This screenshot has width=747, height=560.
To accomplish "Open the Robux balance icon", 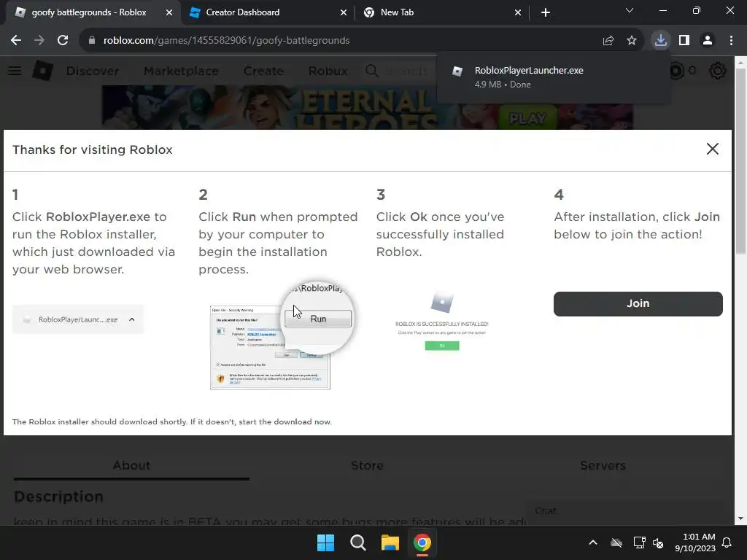I will click(676, 71).
